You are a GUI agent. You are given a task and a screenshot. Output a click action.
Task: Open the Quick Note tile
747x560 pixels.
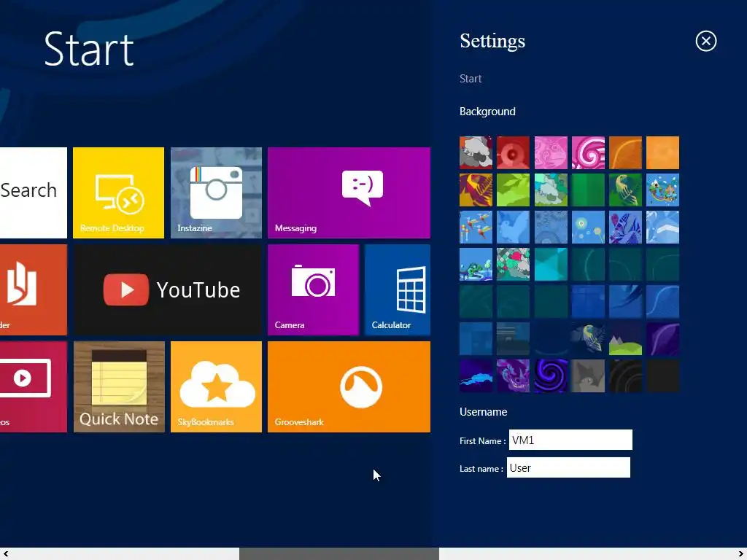click(119, 386)
